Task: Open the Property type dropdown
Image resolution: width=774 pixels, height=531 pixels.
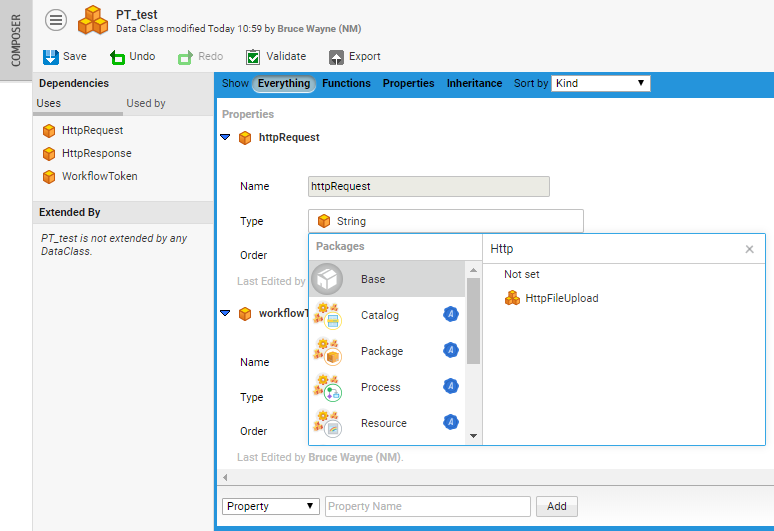Action: click(x=270, y=507)
